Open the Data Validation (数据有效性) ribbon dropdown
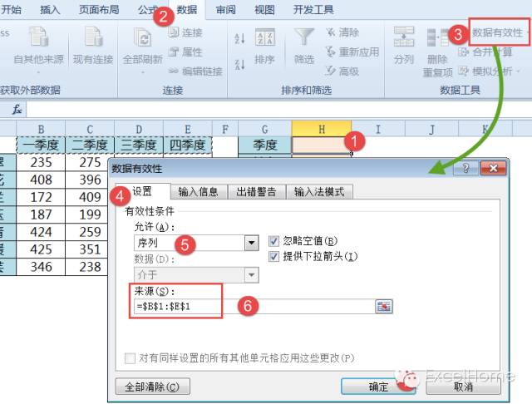The image size is (532, 404). [x=499, y=32]
